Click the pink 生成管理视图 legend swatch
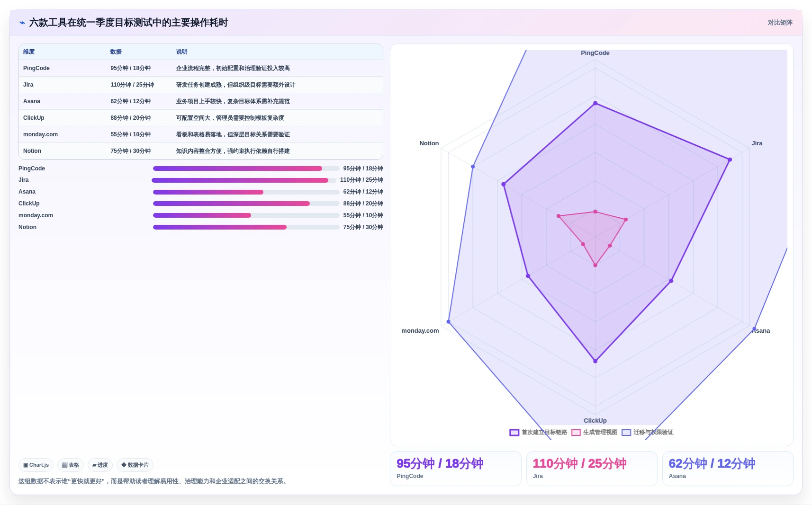The height and width of the screenshot is (505, 812). coord(576,433)
